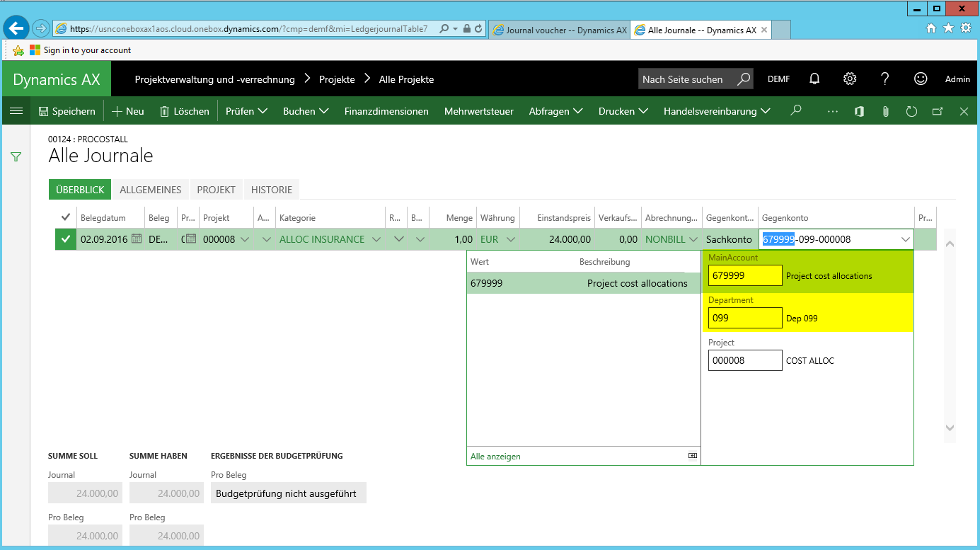This screenshot has width=980, height=550.
Task: Open in Office icon in toolbar
Action: (x=859, y=111)
